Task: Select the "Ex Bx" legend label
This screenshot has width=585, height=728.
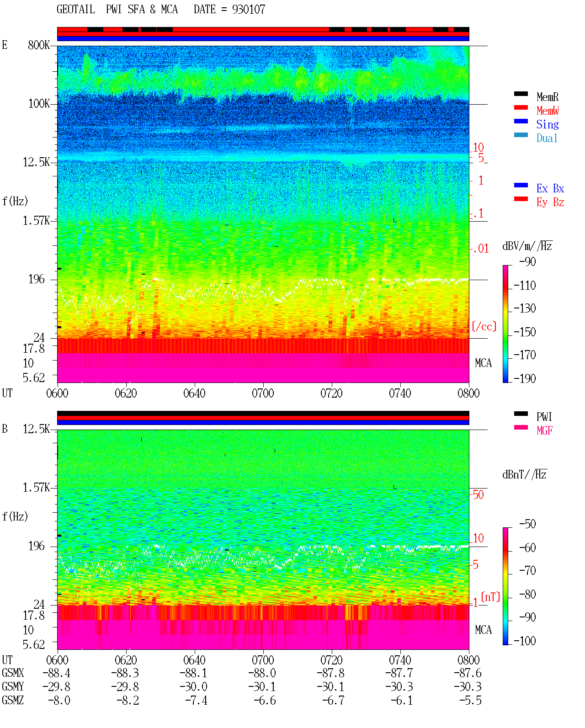Action: 550,188
